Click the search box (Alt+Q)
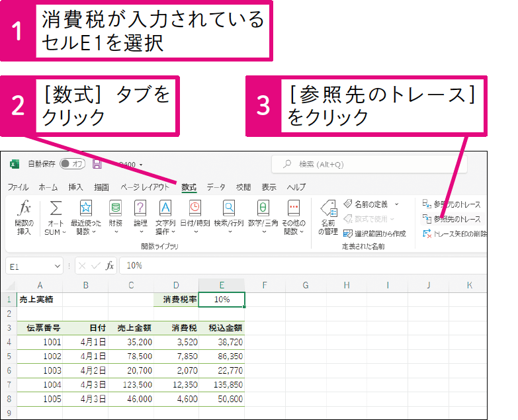This screenshot has height=420, width=518. coord(369,164)
